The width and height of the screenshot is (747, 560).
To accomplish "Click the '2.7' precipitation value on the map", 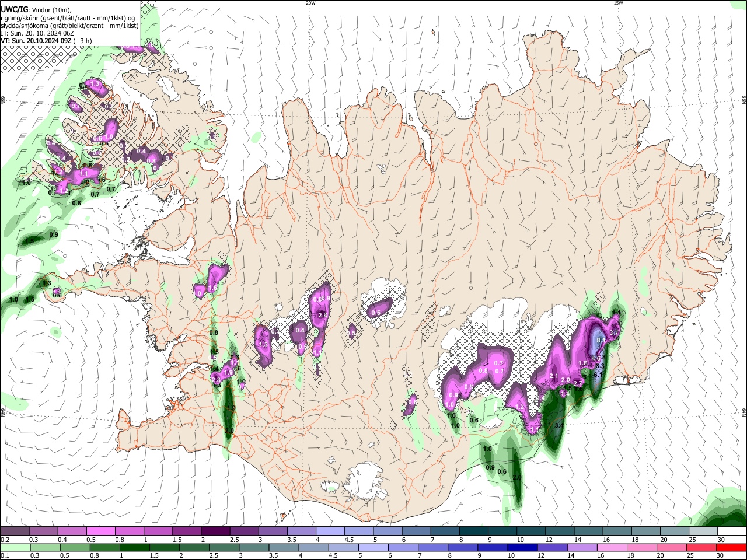I will [578, 383].
